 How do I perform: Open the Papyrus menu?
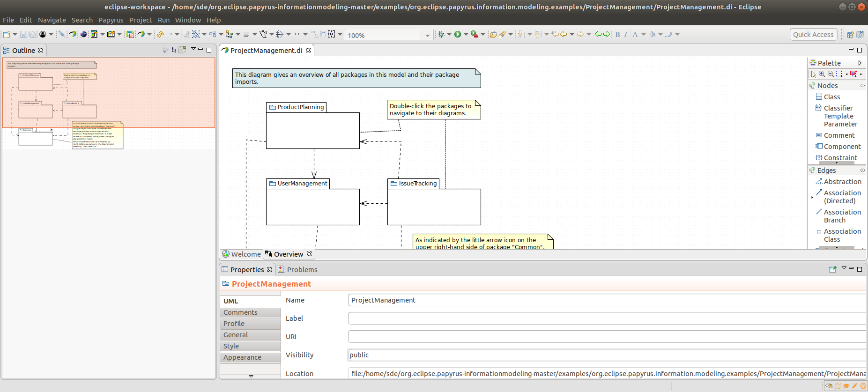[111, 20]
